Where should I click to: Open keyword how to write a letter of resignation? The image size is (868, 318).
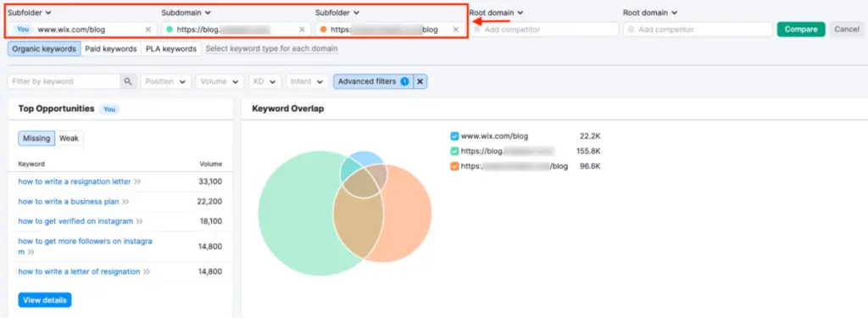click(79, 271)
